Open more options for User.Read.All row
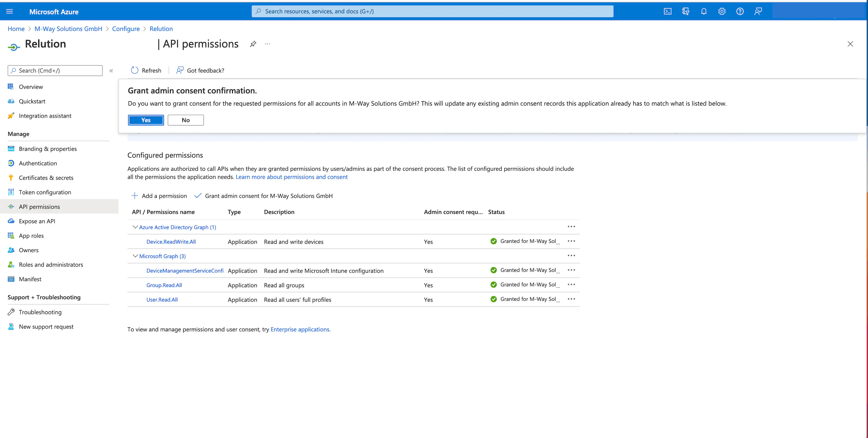This screenshot has height=438, width=868. (x=571, y=299)
